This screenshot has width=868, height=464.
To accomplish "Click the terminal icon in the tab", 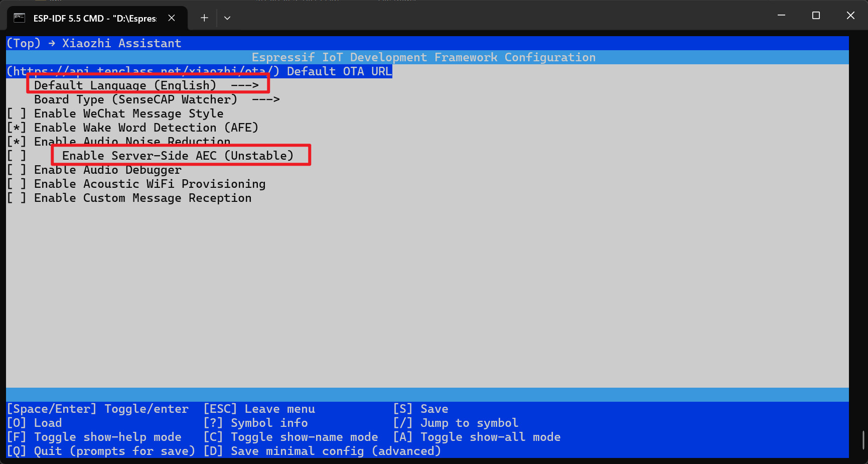I will pos(19,18).
